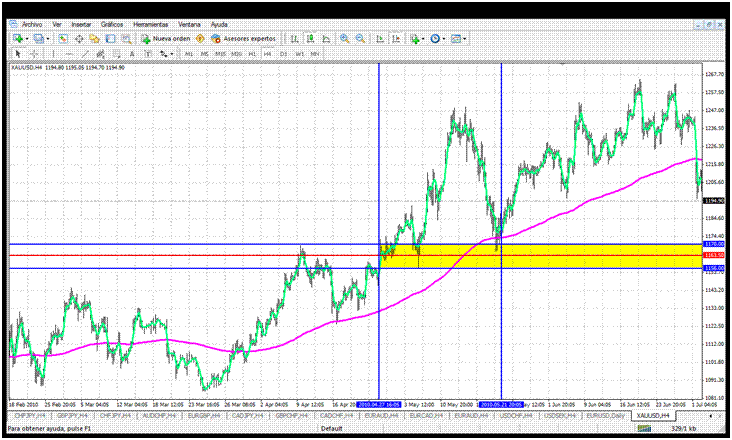Click the 2010.04.27 16:05 date marker
Image resolution: width=732 pixels, height=440 pixels.
coord(379,404)
